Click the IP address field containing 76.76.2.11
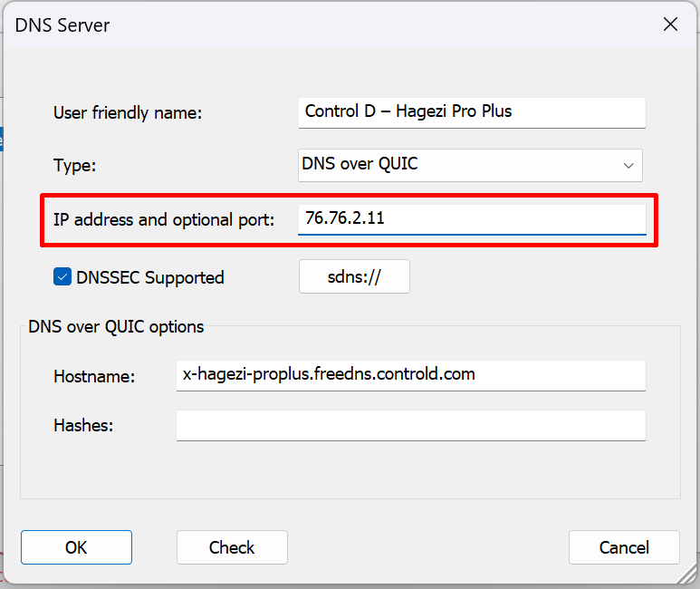 472,219
